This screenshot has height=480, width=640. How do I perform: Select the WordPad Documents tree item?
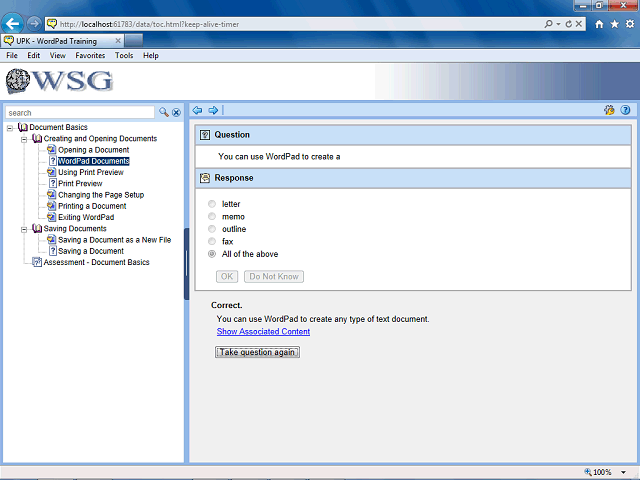point(93,161)
